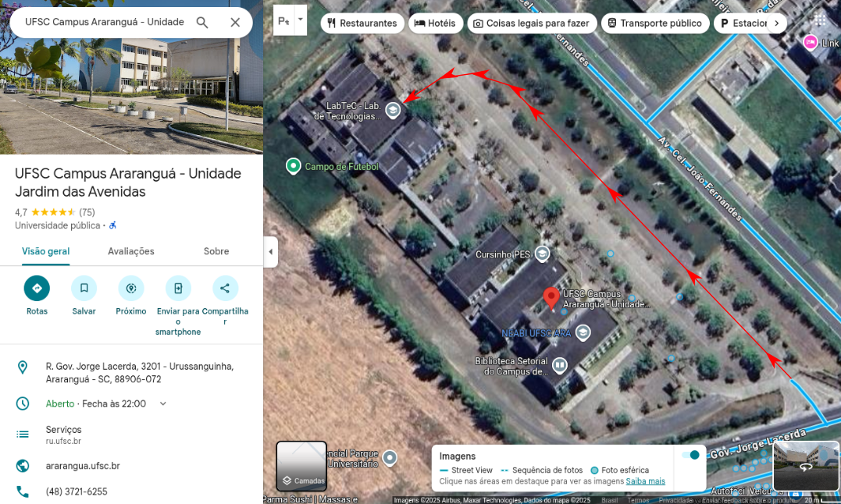841x504 pixels.
Task: Switch to the Avaliações tab
Action: tap(131, 251)
